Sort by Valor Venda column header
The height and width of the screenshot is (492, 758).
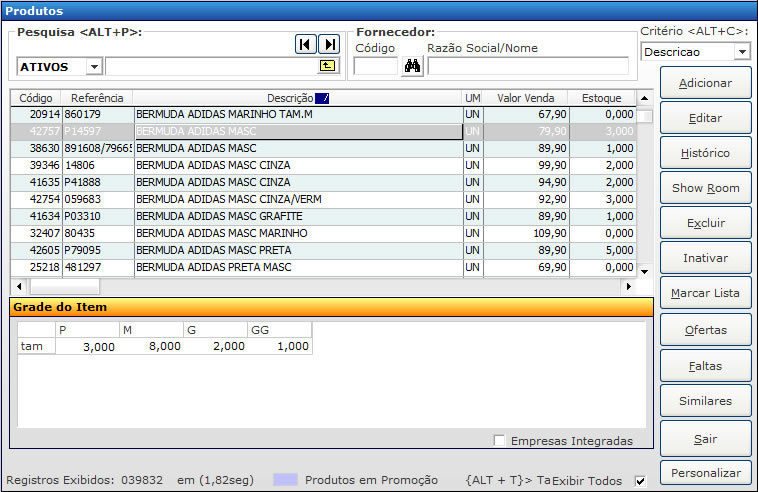point(526,98)
